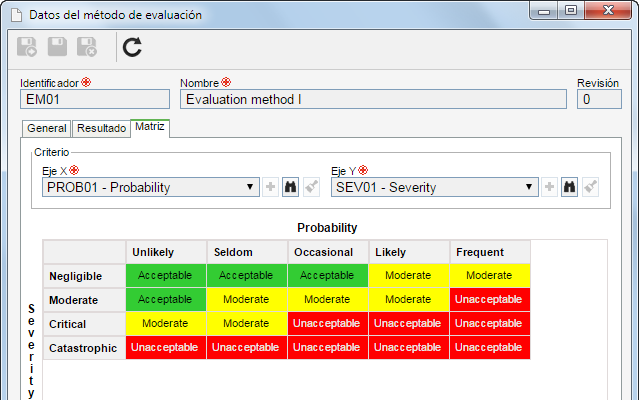The width and height of the screenshot is (639, 400).
Task: Click the Save and New toolbar icon
Action: tap(27, 47)
